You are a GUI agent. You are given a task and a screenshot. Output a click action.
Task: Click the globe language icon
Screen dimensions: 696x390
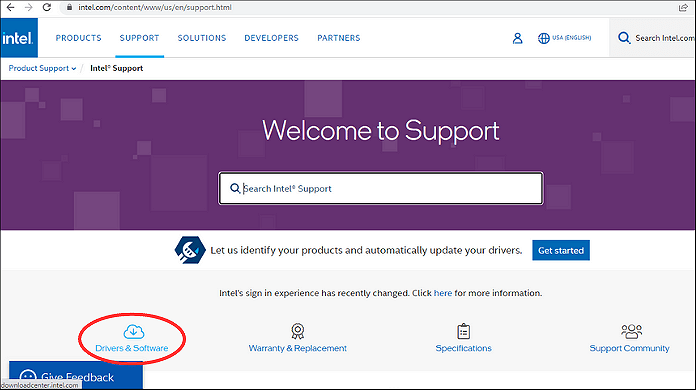coord(543,38)
